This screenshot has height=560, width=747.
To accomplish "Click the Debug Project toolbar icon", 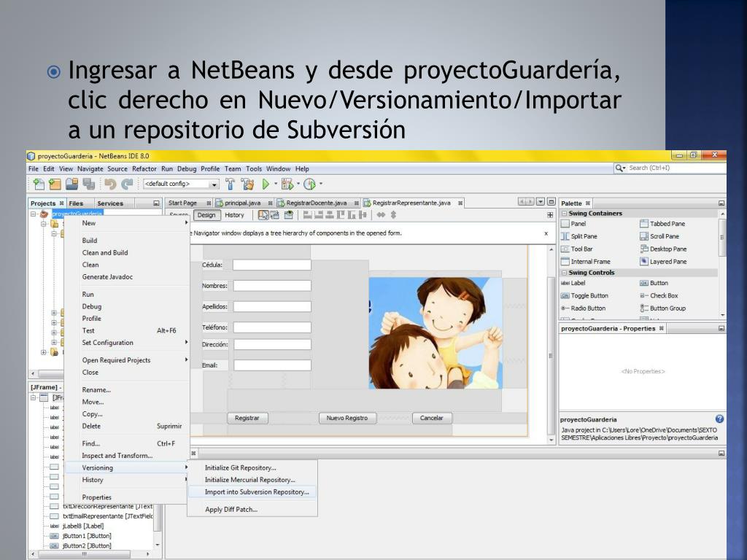I will 287,184.
